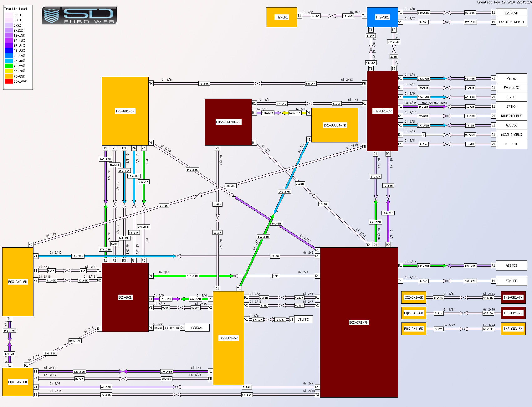Click the 174.32M bandwidth label
Image resolution: width=532 pixels, height=407 pixels.
(388, 213)
